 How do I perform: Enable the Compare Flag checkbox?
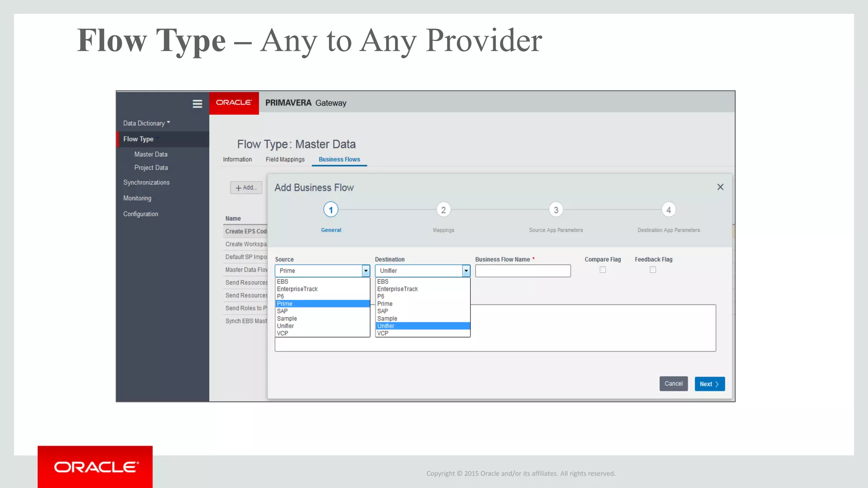pyautogui.click(x=603, y=270)
